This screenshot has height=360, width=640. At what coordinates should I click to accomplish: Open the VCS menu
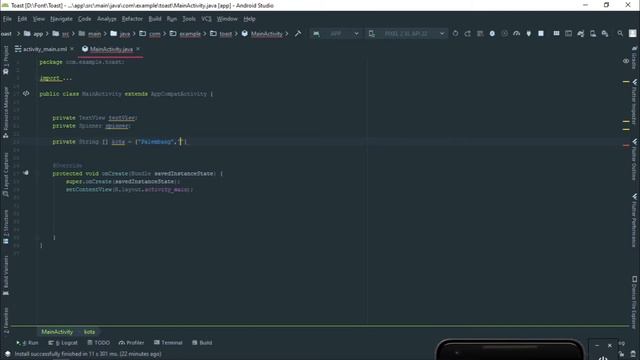207,19
